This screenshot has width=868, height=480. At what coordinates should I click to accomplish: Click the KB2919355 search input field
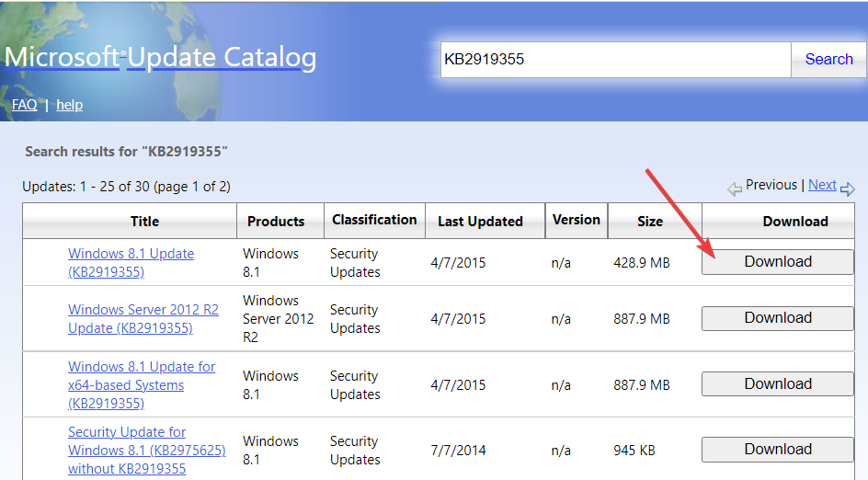pos(615,60)
